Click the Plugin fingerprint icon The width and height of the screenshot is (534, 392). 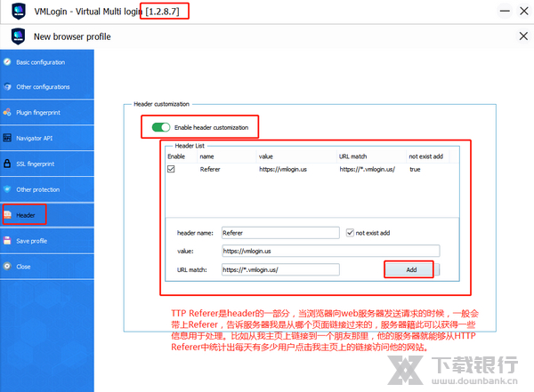7,112
